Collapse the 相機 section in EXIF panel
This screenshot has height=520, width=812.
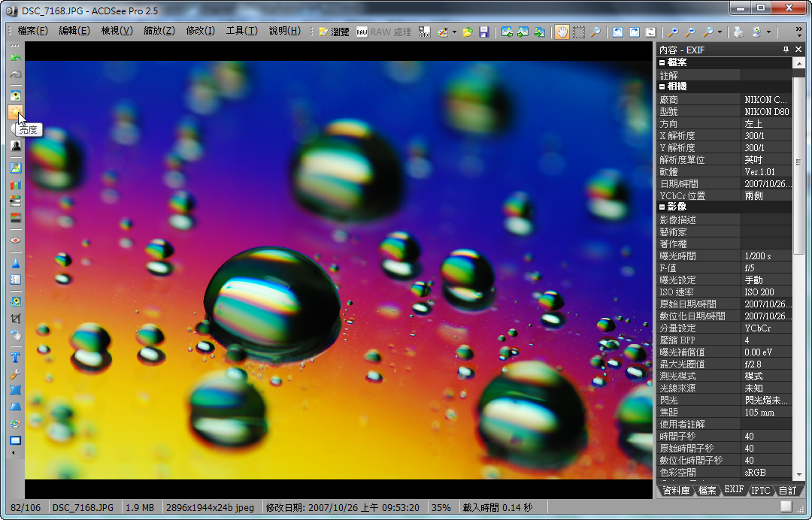click(x=662, y=86)
